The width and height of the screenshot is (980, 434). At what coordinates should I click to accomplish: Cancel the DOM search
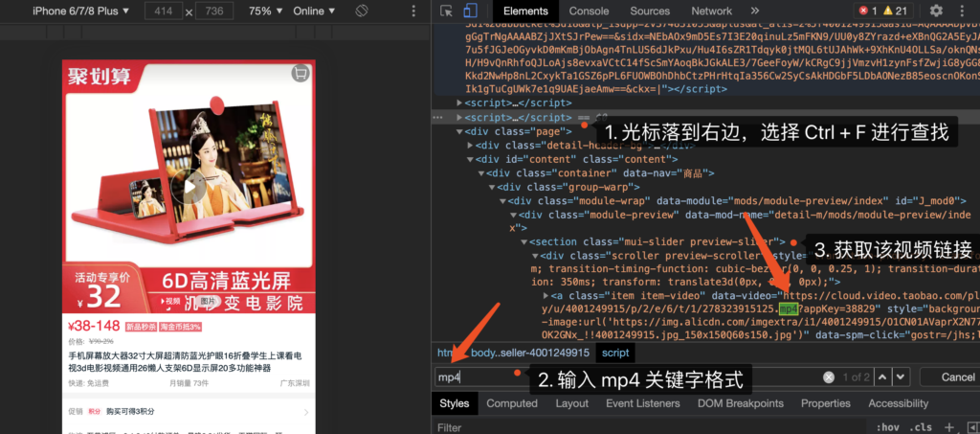957,377
